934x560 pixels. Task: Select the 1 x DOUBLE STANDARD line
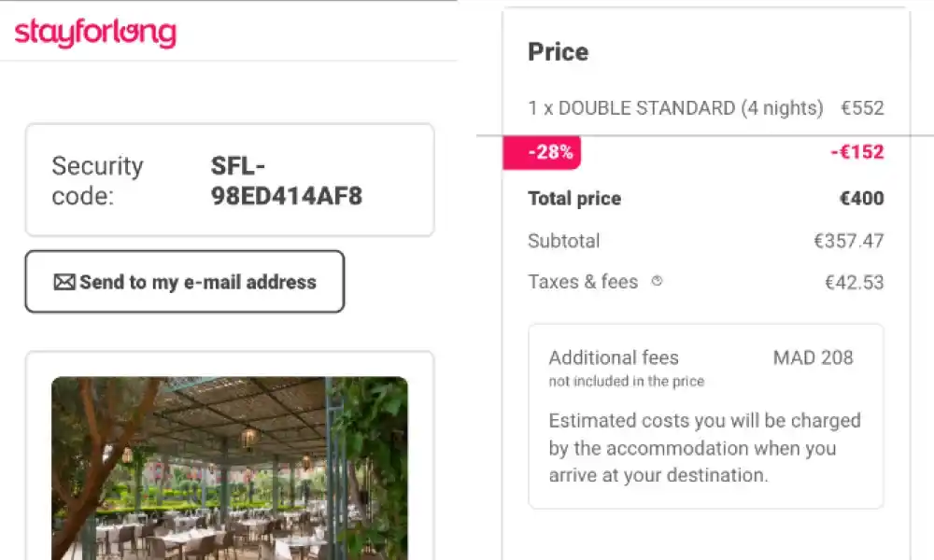pyautogui.click(x=675, y=108)
